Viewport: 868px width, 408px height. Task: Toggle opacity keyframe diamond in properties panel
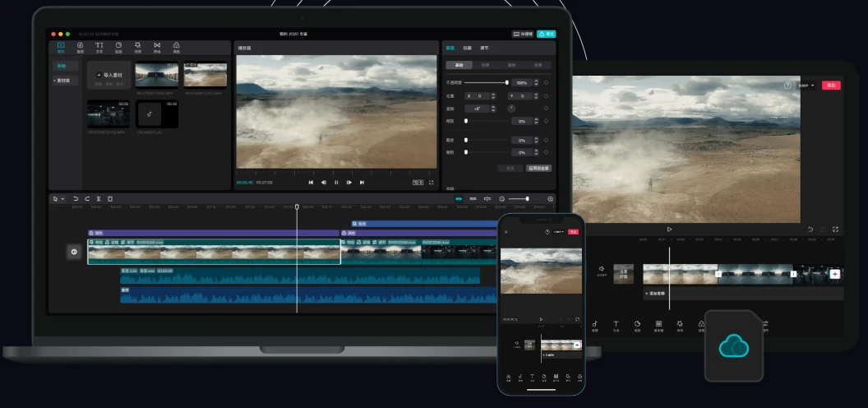[547, 83]
